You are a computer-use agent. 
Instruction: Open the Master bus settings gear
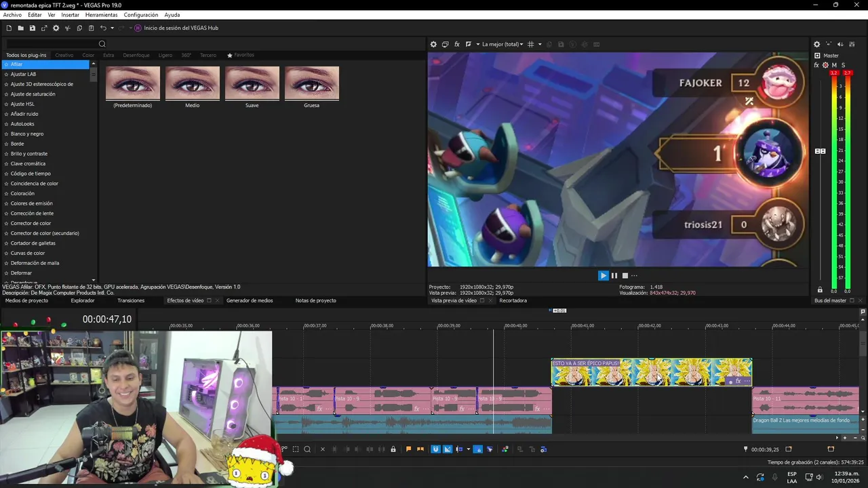(x=816, y=44)
